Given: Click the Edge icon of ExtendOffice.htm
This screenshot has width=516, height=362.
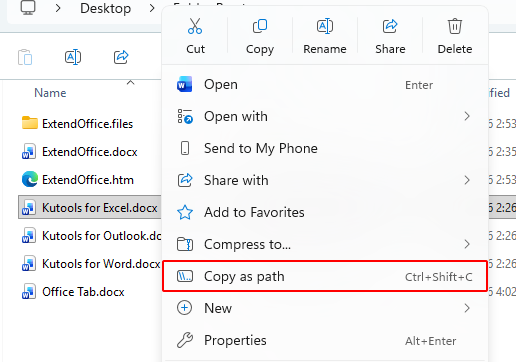Looking at the screenshot, I should tap(30, 179).
